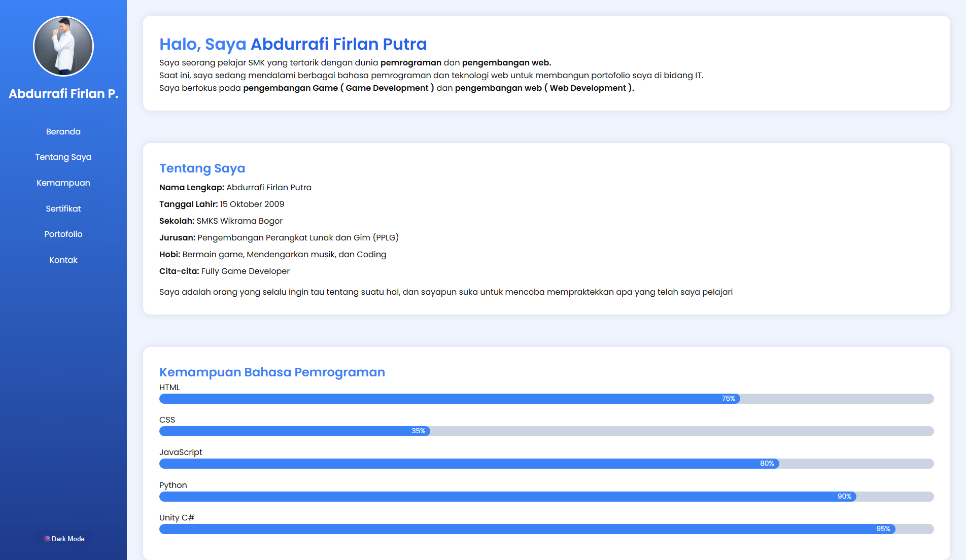Navigate to Beranda in the sidebar
This screenshot has width=966, height=560.
point(63,131)
